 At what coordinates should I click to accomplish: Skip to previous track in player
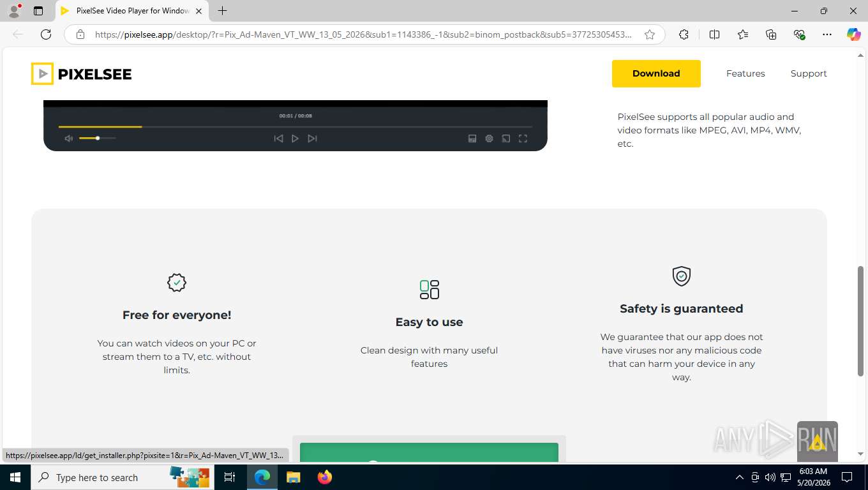point(278,138)
